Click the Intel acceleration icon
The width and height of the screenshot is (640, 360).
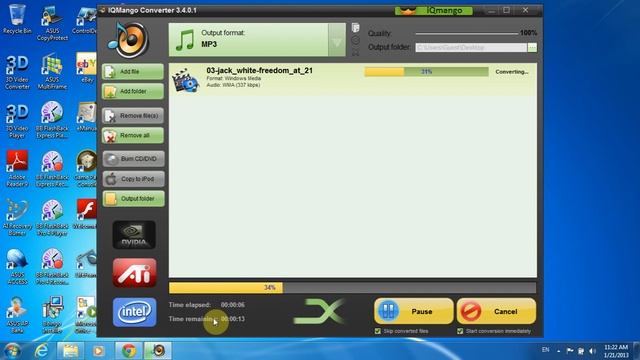tap(134, 312)
